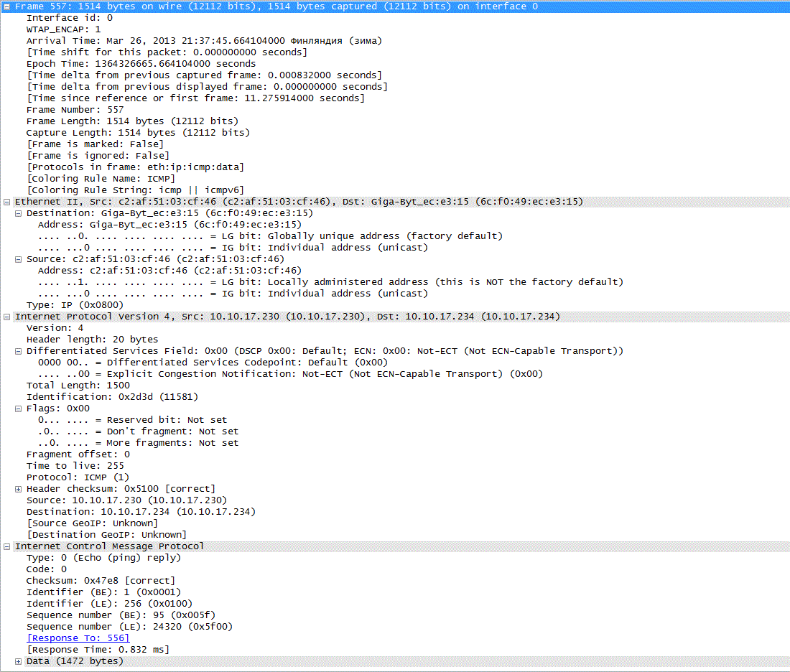Collapse the Destination Giga-Byt_ec:e3:15 subtree toggle
Screen dimensions: 790x672
18,213
